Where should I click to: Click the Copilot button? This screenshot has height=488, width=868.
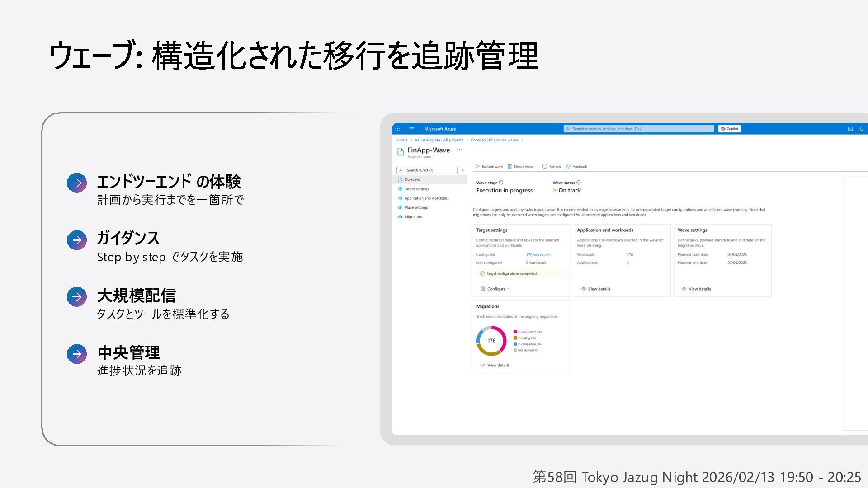point(729,129)
